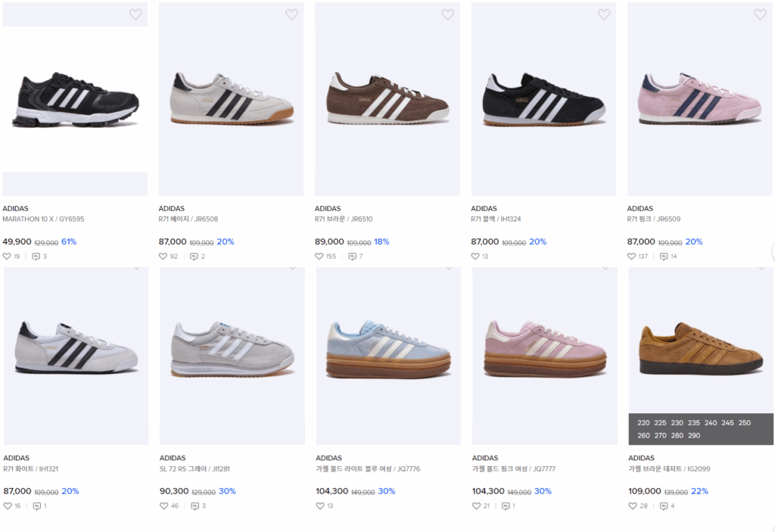This screenshot has height=532, width=775.
Task: Open comments icon under Marathon 10 X
Action: pos(36,257)
